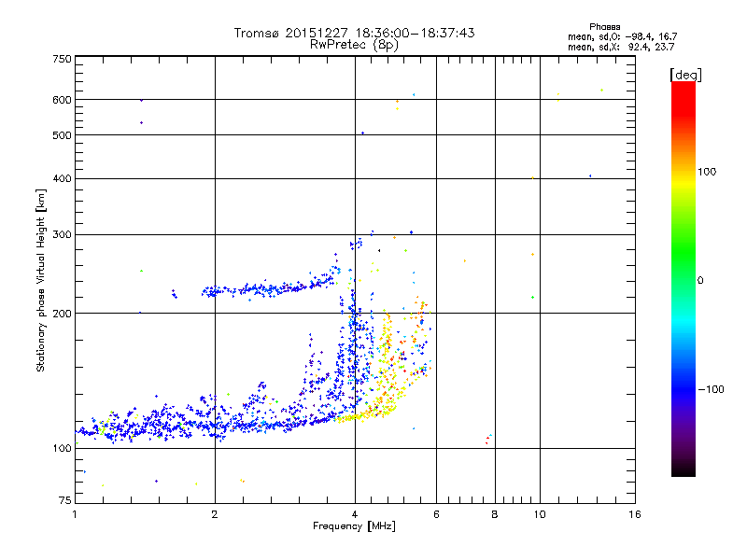Click the x-axis tick label '4'
The width and height of the screenshot is (747, 560).
(x=355, y=514)
